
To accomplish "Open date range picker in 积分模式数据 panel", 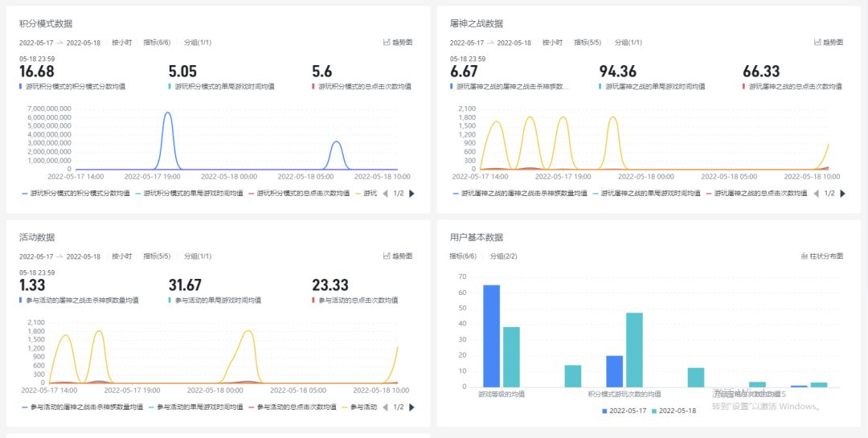I will [59, 43].
